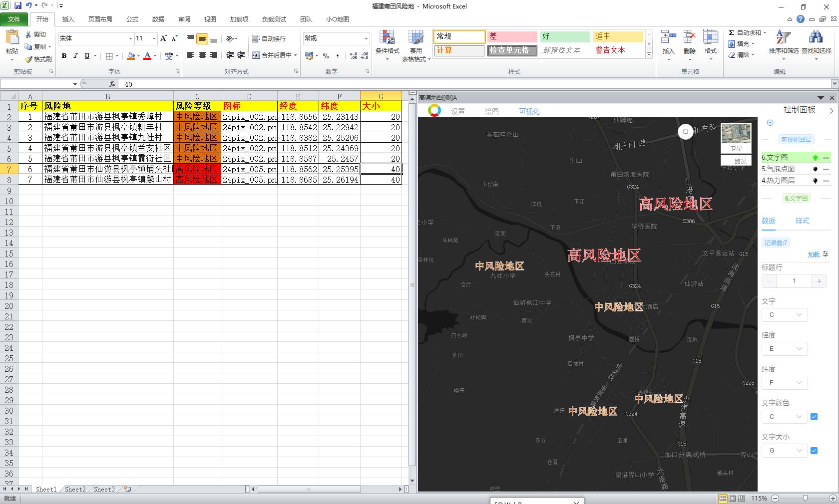Open the font name dropdown
The height and width of the screenshot is (504, 839).
coord(130,38)
